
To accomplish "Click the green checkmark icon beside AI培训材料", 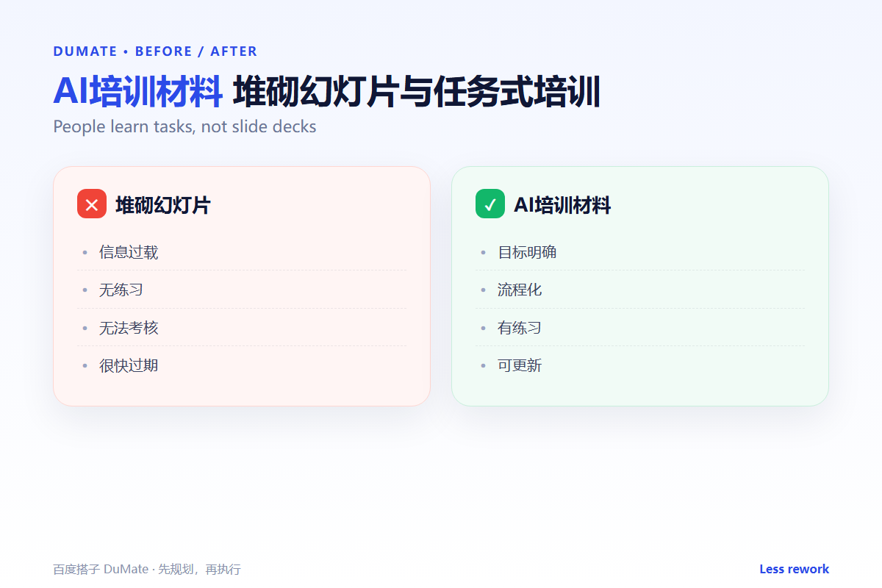I will pyautogui.click(x=490, y=204).
